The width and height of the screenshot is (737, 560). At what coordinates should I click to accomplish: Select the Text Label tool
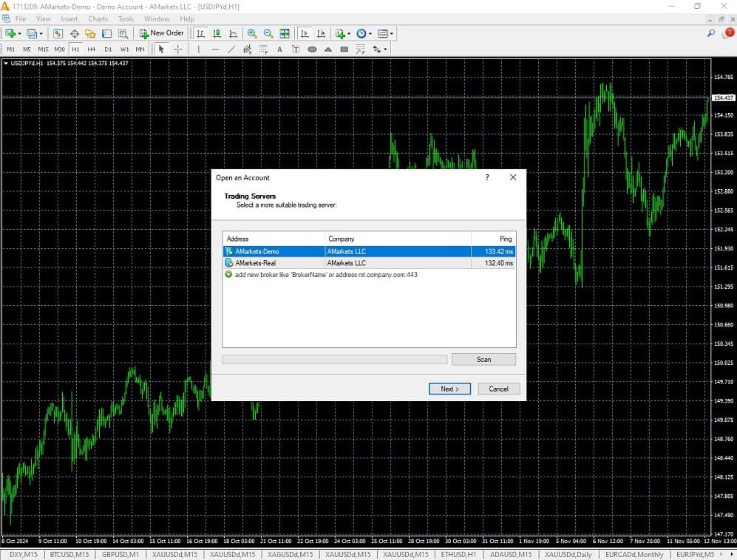pyautogui.click(x=296, y=49)
